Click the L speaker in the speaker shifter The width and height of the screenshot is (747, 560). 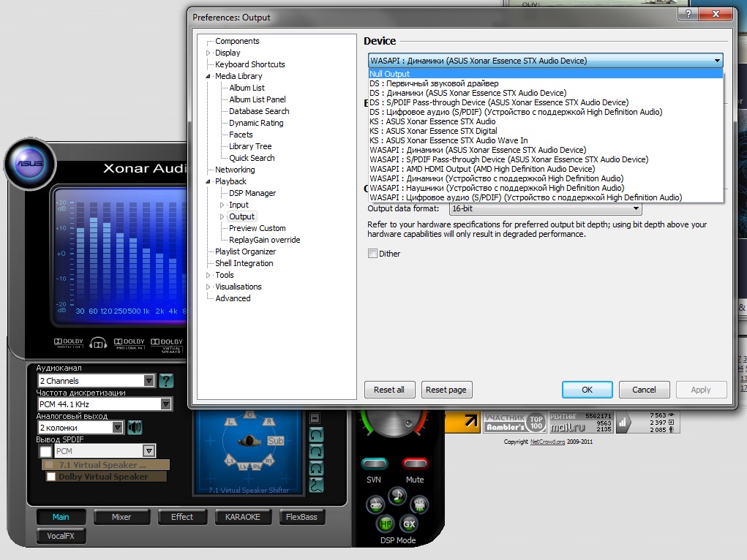pyautogui.click(x=231, y=422)
